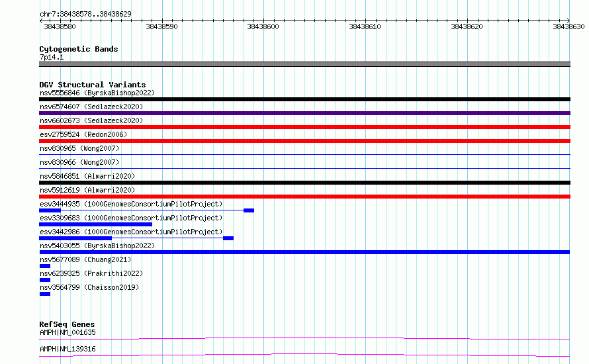Open variant esv3444935 (1000GenomesConsortiumPilotProject) label
The height and width of the screenshot is (364, 589).
pyautogui.click(x=131, y=204)
